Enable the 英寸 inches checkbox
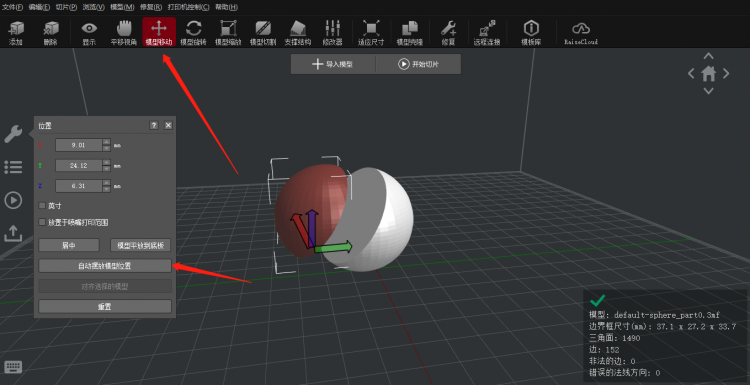Screen dimensions: 750x385 [42, 206]
